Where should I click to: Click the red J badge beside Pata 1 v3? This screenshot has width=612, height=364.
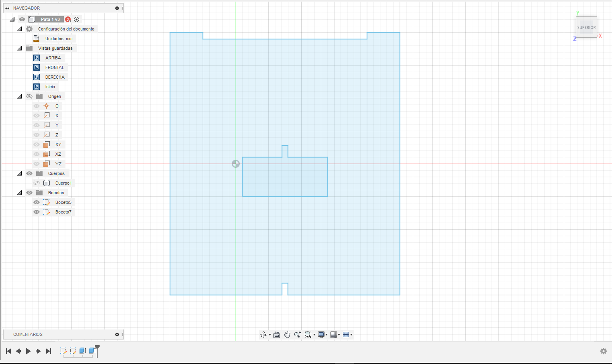(68, 19)
